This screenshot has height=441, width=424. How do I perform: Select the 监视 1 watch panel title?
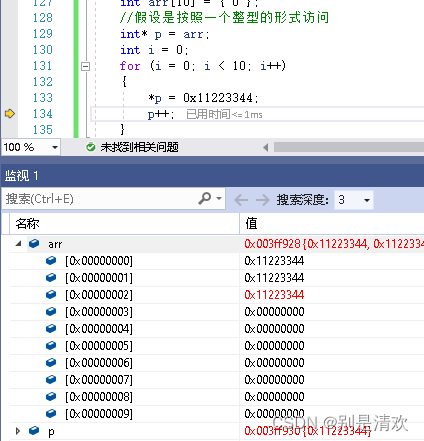point(22,175)
